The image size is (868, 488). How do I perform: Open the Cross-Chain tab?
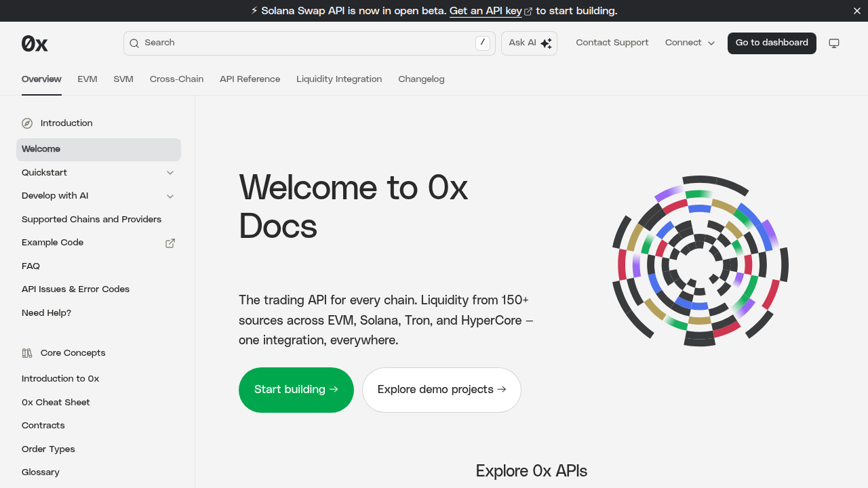click(176, 79)
